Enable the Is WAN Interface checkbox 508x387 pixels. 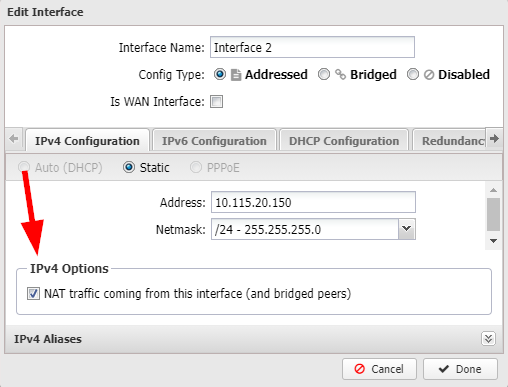tap(216, 101)
